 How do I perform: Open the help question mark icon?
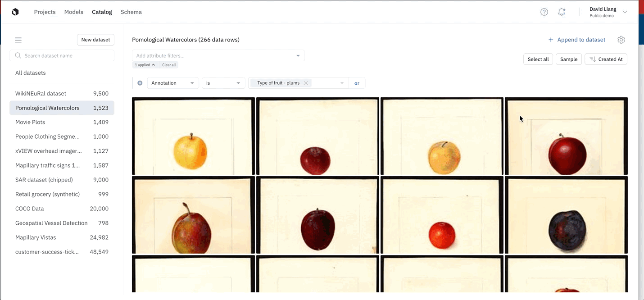(x=544, y=12)
